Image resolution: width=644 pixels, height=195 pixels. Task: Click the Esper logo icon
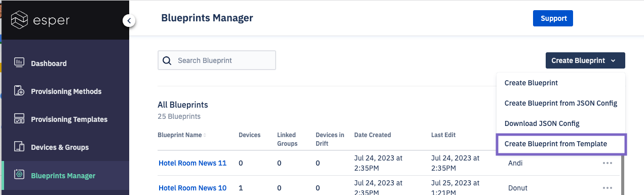(x=19, y=20)
